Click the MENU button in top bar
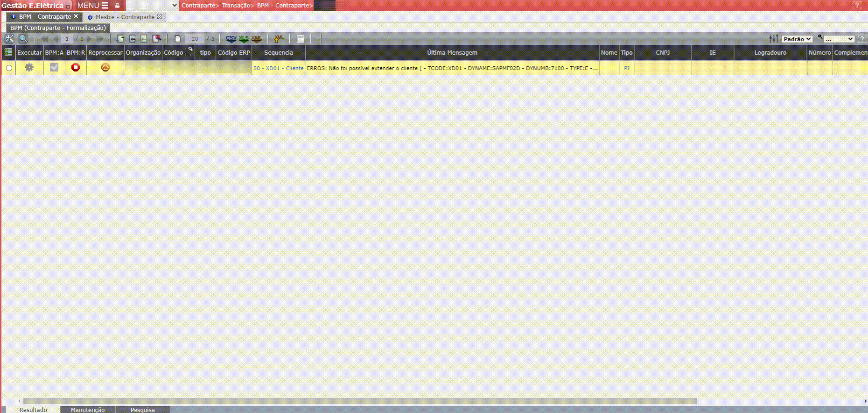The height and width of the screenshot is (413, 868). tap(92, 6)
